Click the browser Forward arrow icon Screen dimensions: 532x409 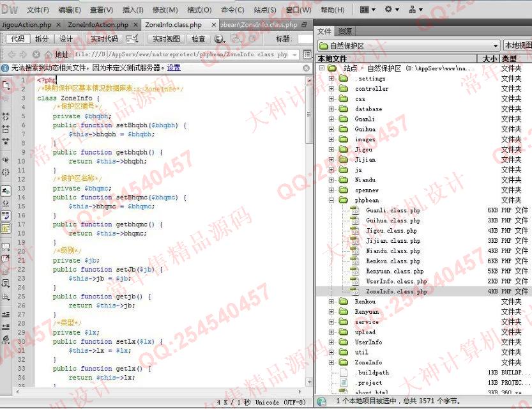[x=23, y=54]
